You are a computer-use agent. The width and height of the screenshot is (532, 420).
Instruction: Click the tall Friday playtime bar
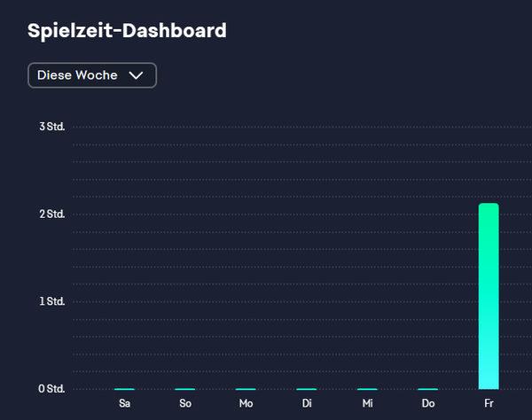point(489,296)
